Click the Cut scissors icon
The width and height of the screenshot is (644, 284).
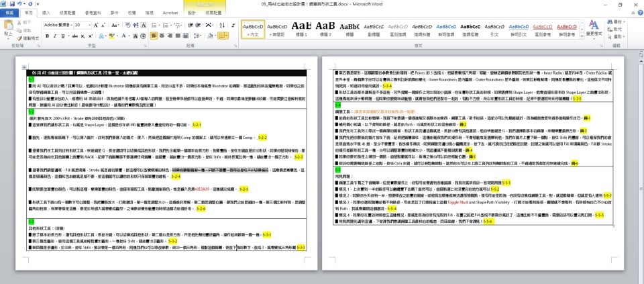19,23
